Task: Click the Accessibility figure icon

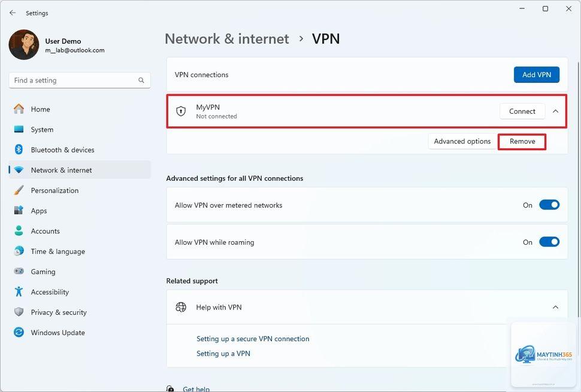Action: point(19,291)
